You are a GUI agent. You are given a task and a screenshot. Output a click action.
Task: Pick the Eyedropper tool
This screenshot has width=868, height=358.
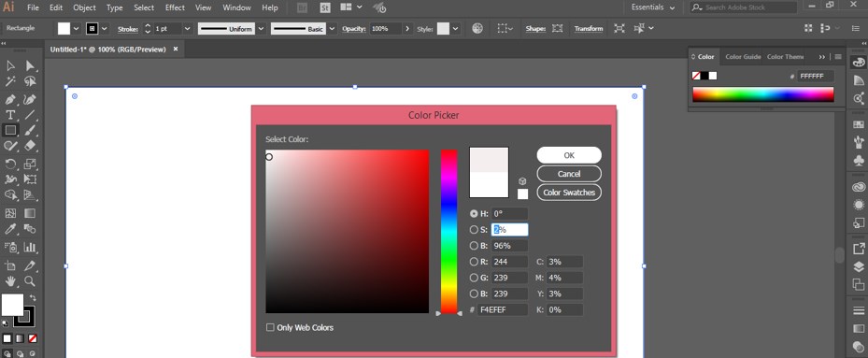click(x=10, y=229)
